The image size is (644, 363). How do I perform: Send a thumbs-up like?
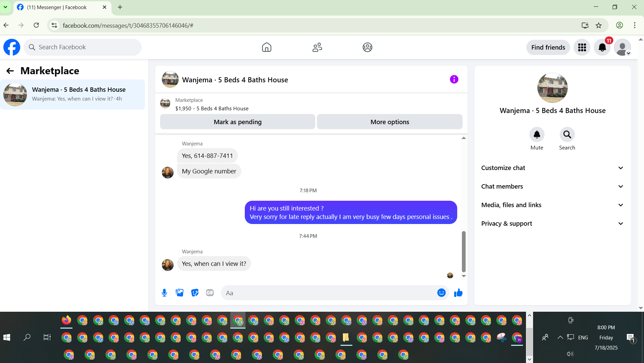click(458, 293)
